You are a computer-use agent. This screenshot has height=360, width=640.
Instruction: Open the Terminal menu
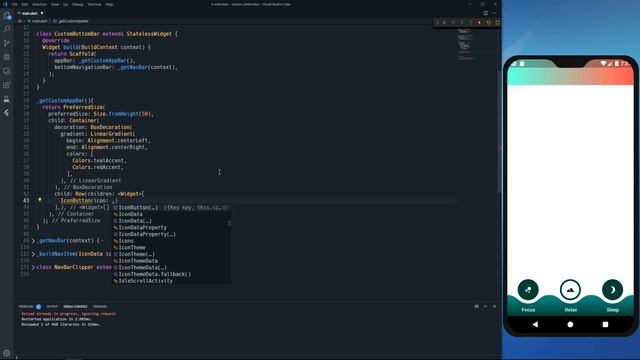pos(94,4)
